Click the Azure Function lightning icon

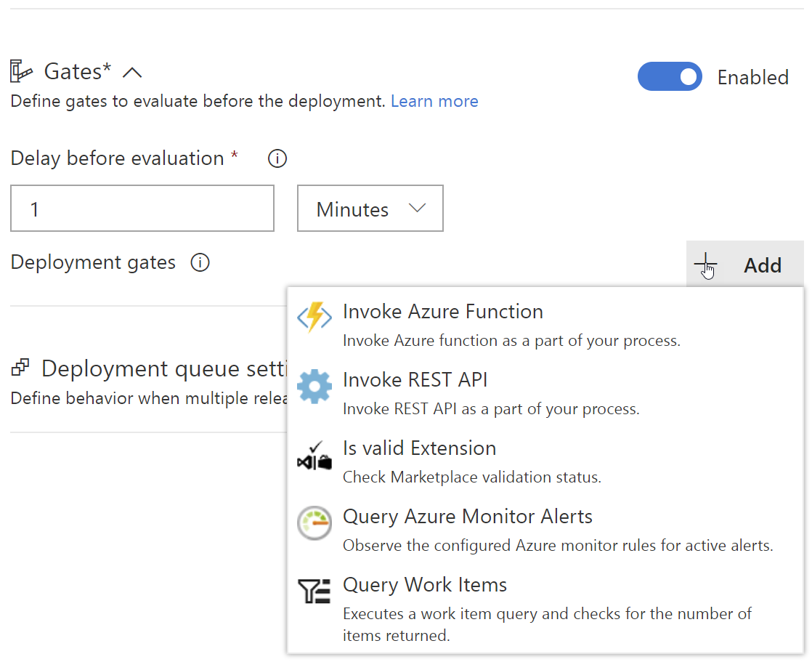point(314,317)
